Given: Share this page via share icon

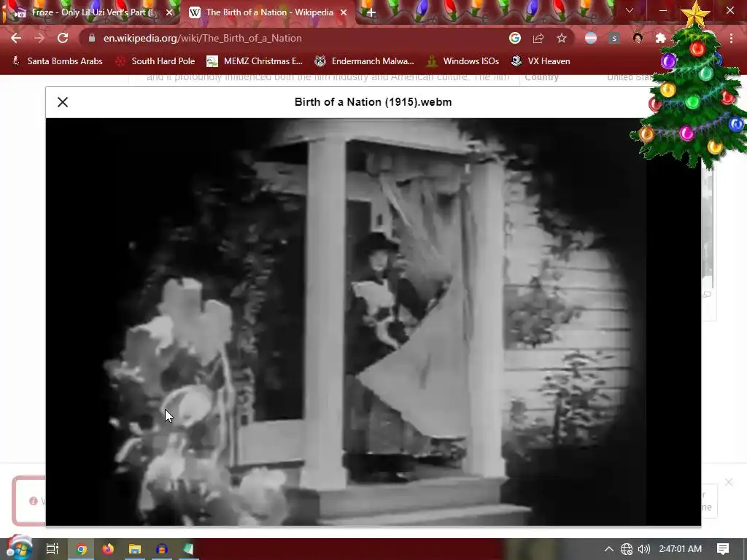Looking at the screenshot, I should pos(538,38).
